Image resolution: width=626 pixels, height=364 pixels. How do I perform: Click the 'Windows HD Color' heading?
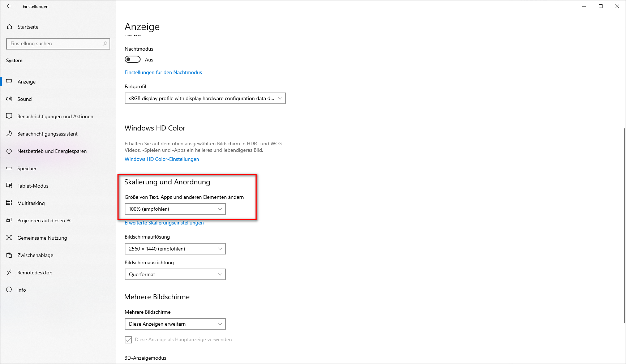click(155, 128)
